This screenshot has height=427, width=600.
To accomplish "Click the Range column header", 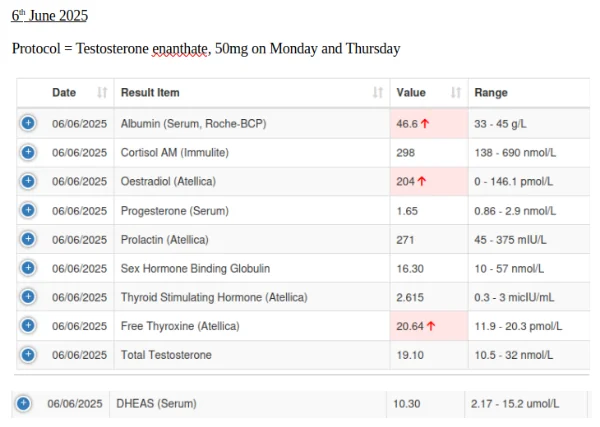I will coord(491,93).
